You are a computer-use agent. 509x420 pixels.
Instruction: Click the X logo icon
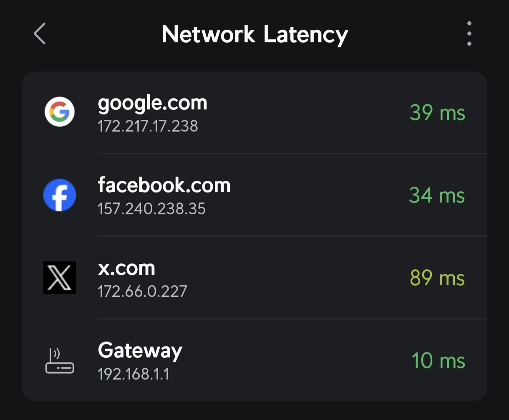tap(60, 278)
